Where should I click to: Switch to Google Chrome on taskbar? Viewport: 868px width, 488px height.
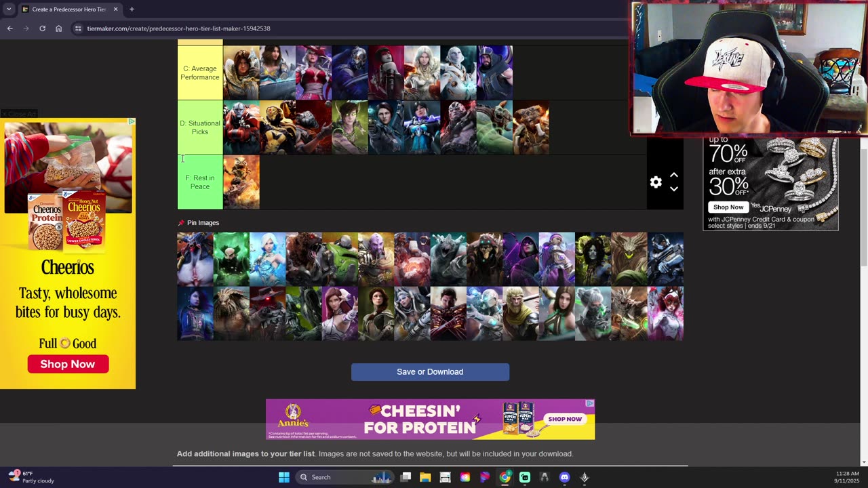click(505, 477)
